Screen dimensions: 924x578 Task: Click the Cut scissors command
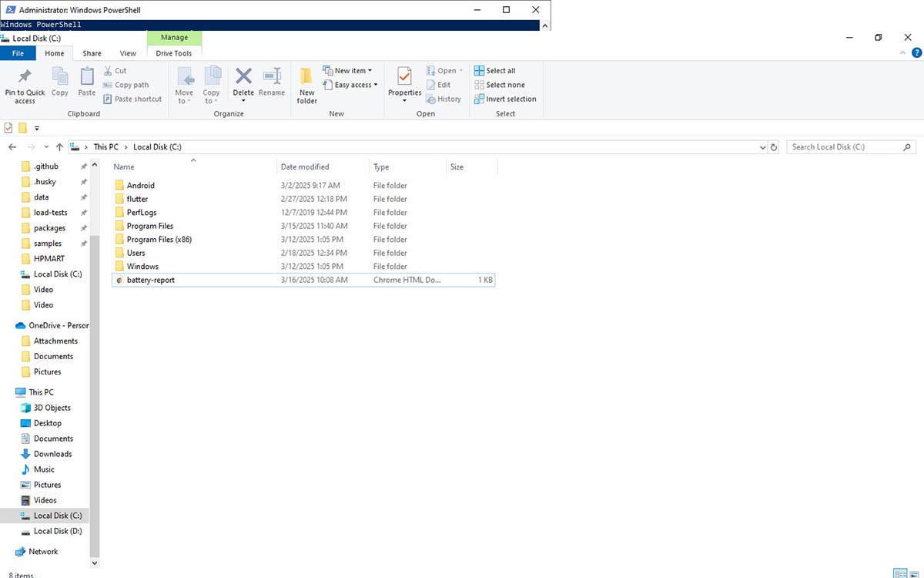115,71
